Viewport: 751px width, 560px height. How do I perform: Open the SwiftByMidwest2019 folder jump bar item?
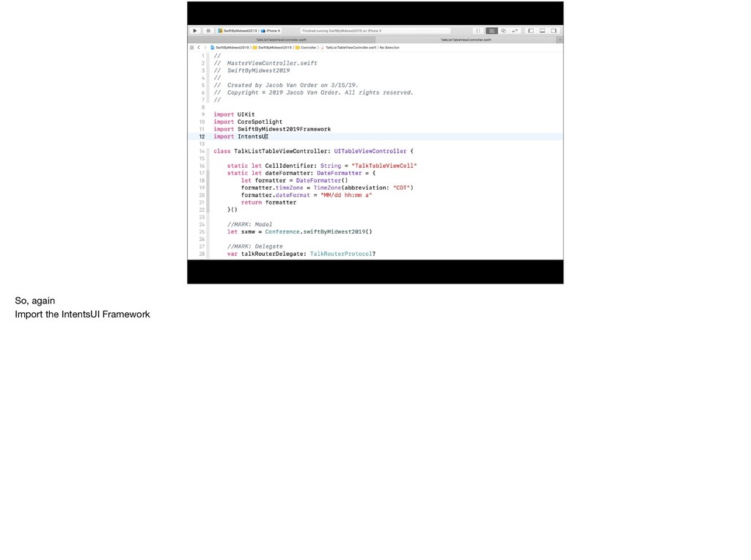point(273,48)
